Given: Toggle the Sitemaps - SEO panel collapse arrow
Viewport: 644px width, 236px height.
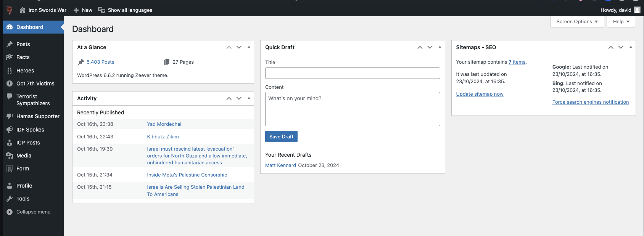Looking at the screenshot, I should click(x=631, y=47).
